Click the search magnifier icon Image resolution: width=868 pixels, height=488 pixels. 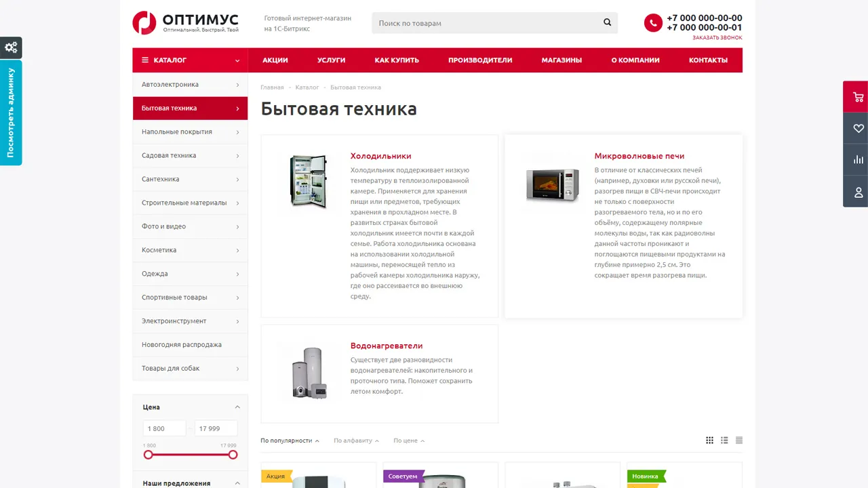[x=608, y=22]
